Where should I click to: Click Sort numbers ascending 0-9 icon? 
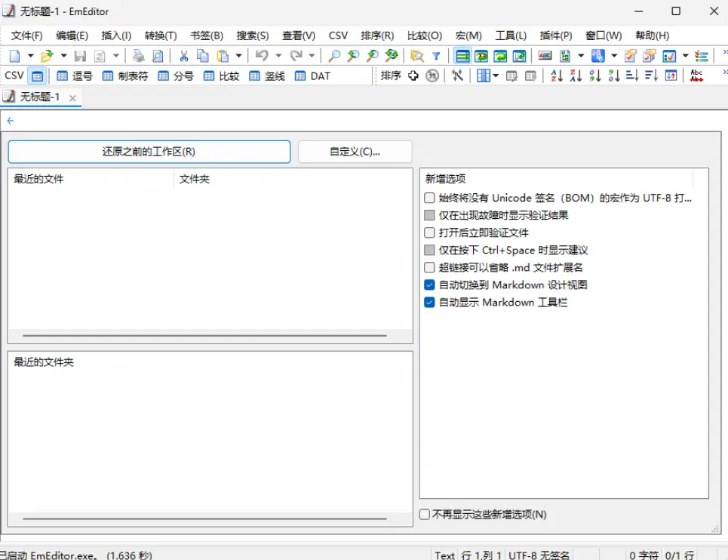pyautogui.click(x=594, y=75)
